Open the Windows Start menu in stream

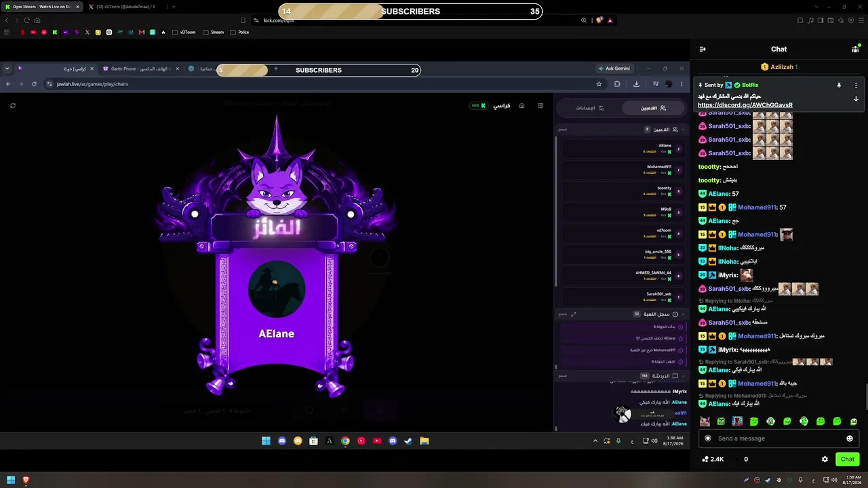click(x=266, y=441)
